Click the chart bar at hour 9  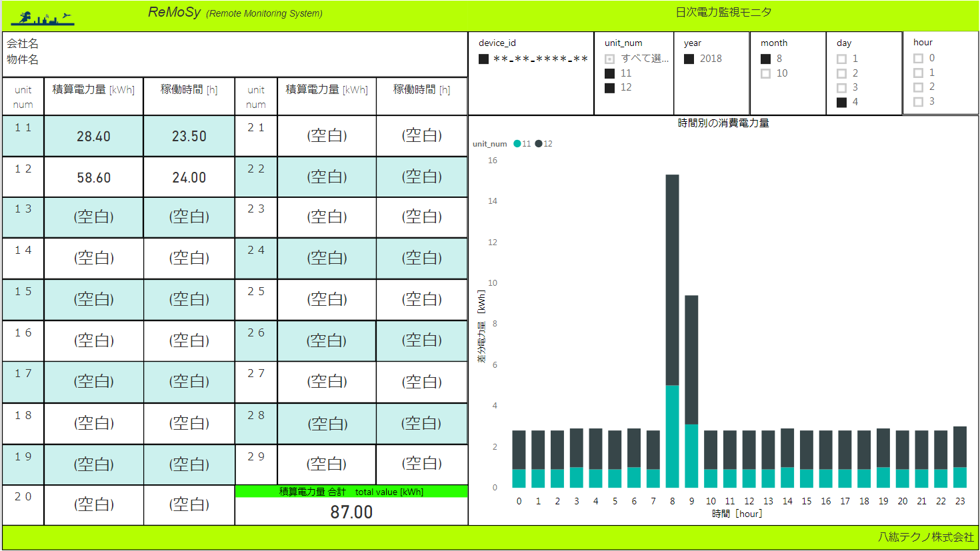[x=691, y=360]
